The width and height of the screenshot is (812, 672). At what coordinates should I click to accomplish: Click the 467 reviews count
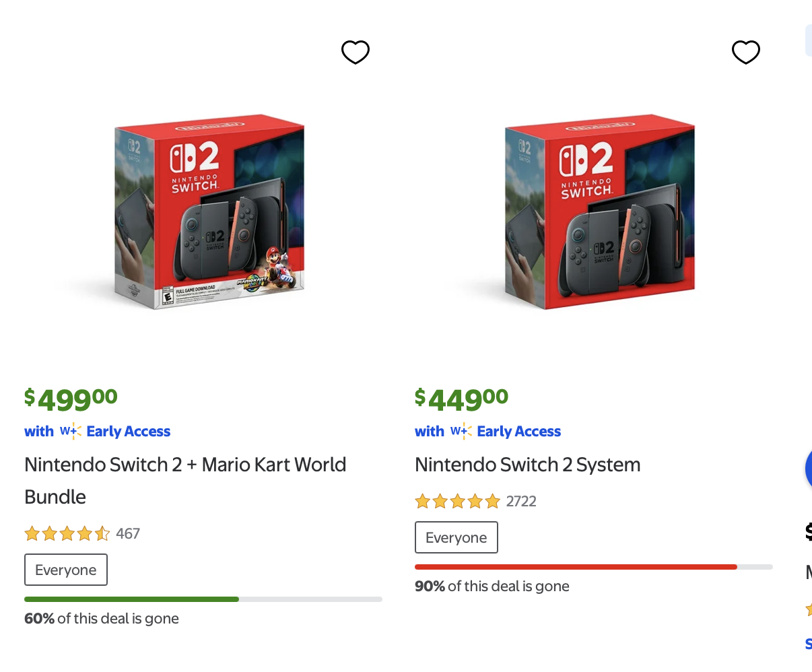click(128, 533)
